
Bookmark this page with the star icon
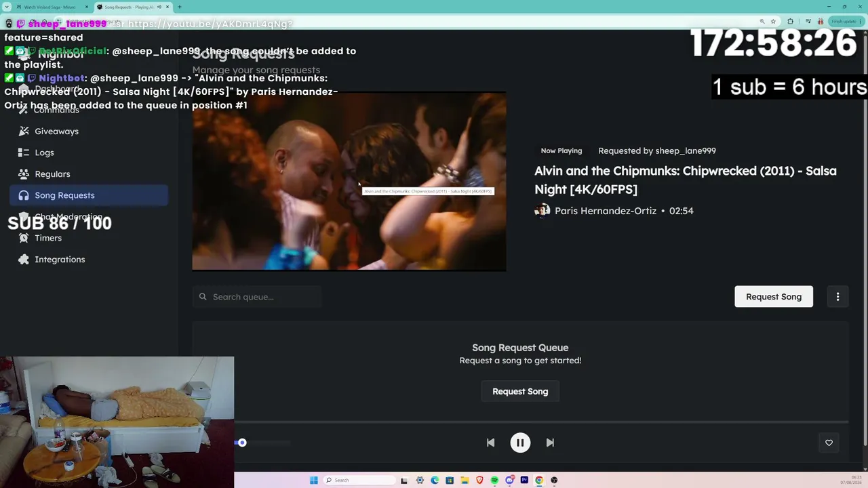pyautogui.click(x=773, y=22)
